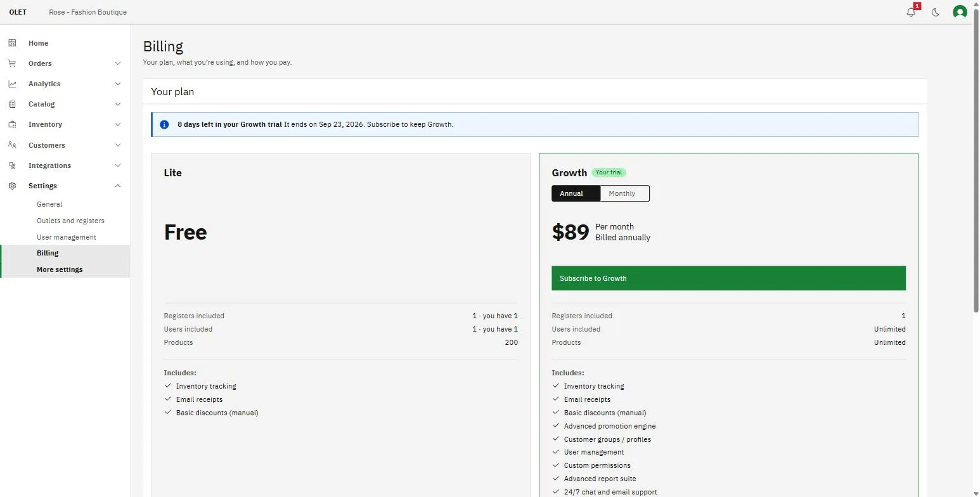This screenshot has height=497, width=980.
Task: Collapse the Settings menu chevron
Action: pyautogui.click(x=117, y=186)
